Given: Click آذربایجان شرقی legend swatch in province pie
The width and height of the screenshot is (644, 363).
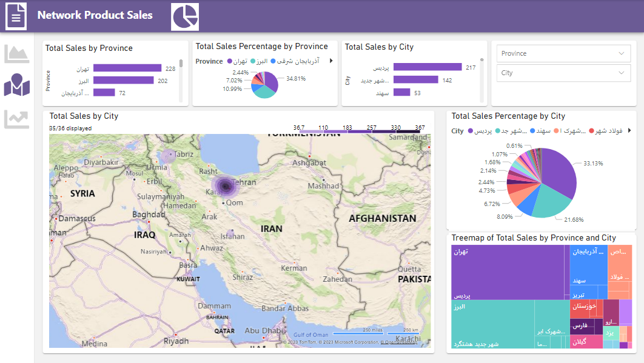Looking at the screenshot, I should [x=273, y=61].
